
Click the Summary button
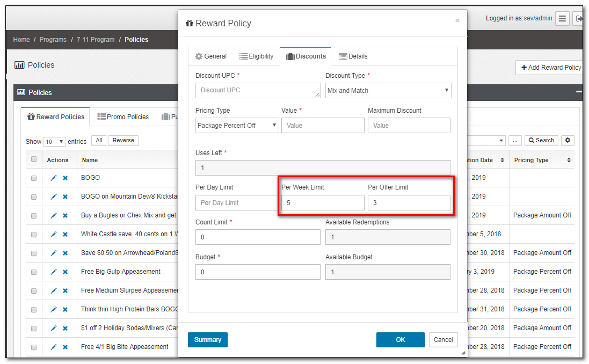click(x=208, y=340)
